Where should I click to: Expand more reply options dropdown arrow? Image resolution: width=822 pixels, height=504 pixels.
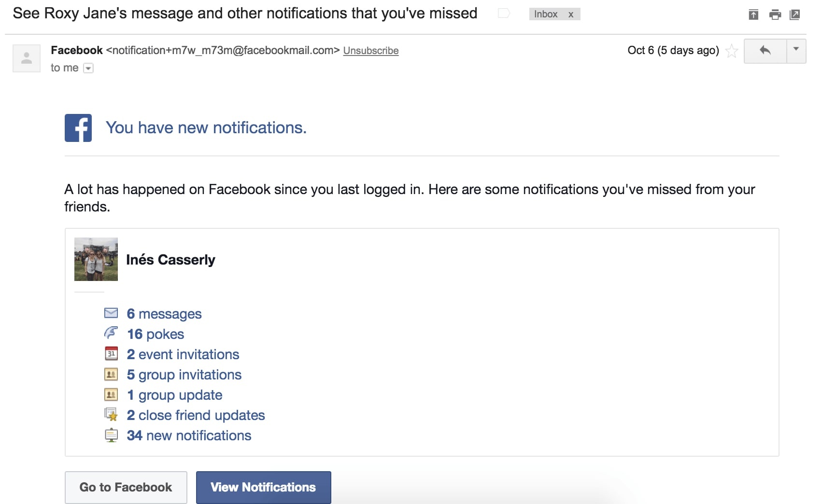pyautogui.click(x=796, y=49)
